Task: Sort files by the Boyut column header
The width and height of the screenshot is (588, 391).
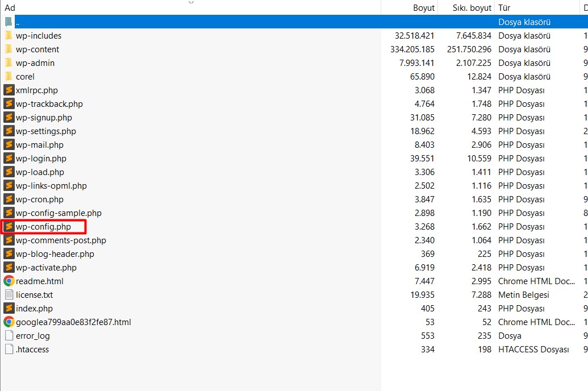Action: [x=424, y=8]
